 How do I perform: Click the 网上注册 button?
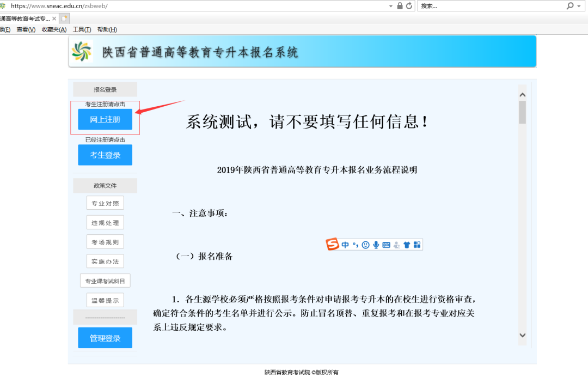click(105, 119)
